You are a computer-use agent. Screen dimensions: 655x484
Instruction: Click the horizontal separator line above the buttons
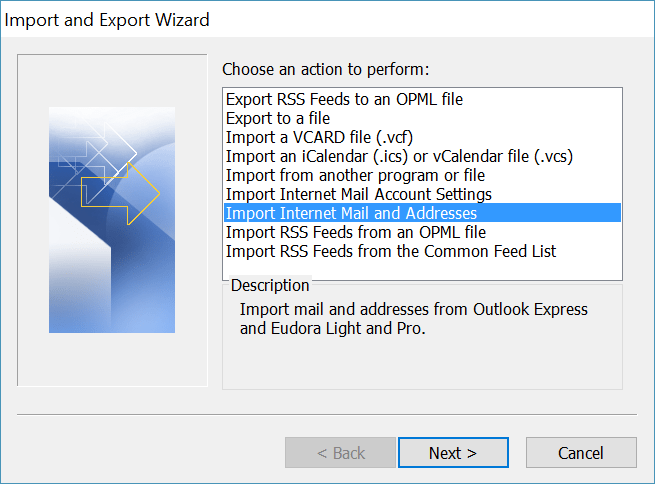(327, 414)
